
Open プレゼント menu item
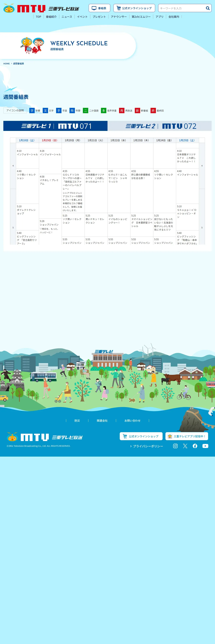99,17
